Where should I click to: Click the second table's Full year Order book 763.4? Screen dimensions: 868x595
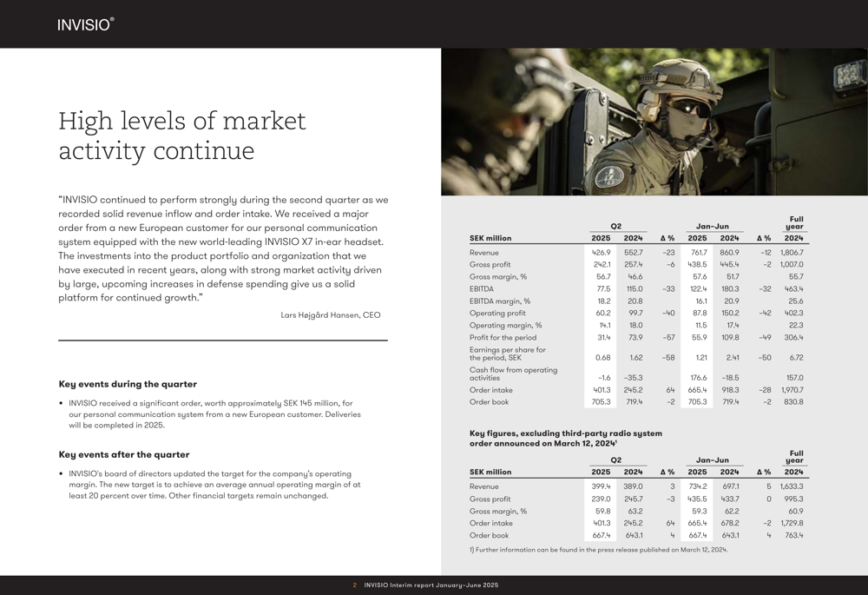(x=794, y=535)
